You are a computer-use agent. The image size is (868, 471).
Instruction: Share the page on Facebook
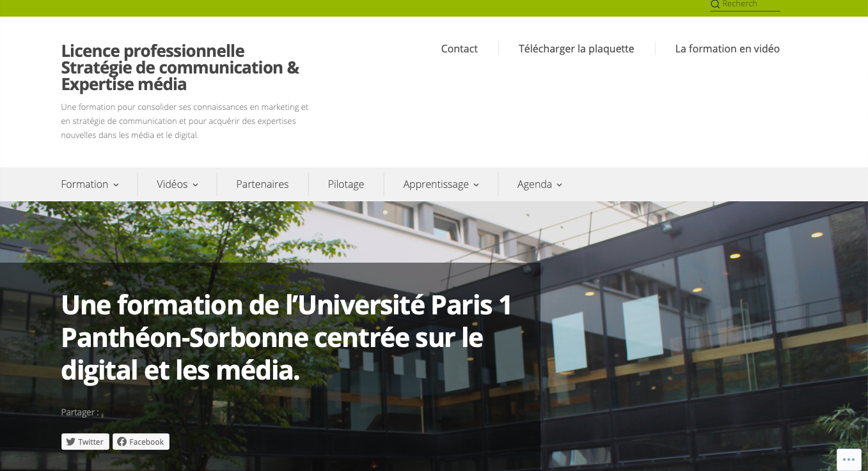coord(141,442)
